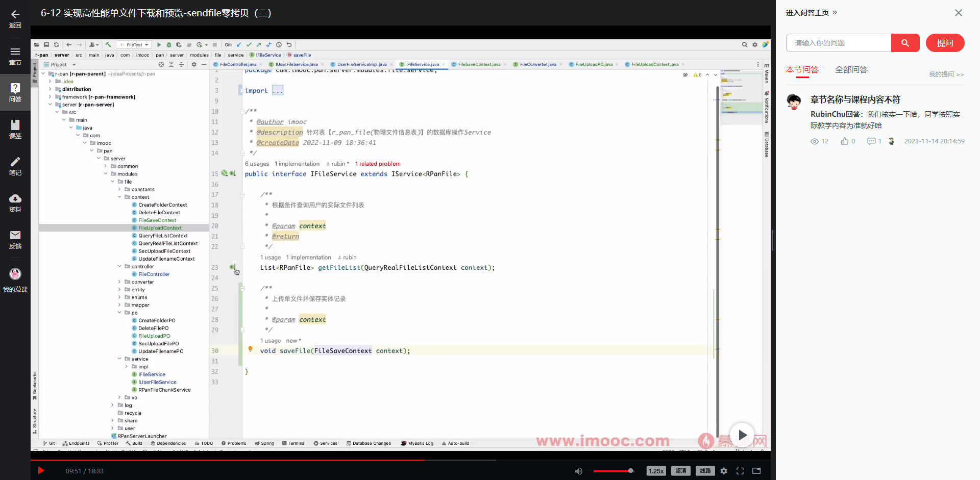Select the 本节问答 tab
Screen dimensions: 980x480
[x=802, y=70]
